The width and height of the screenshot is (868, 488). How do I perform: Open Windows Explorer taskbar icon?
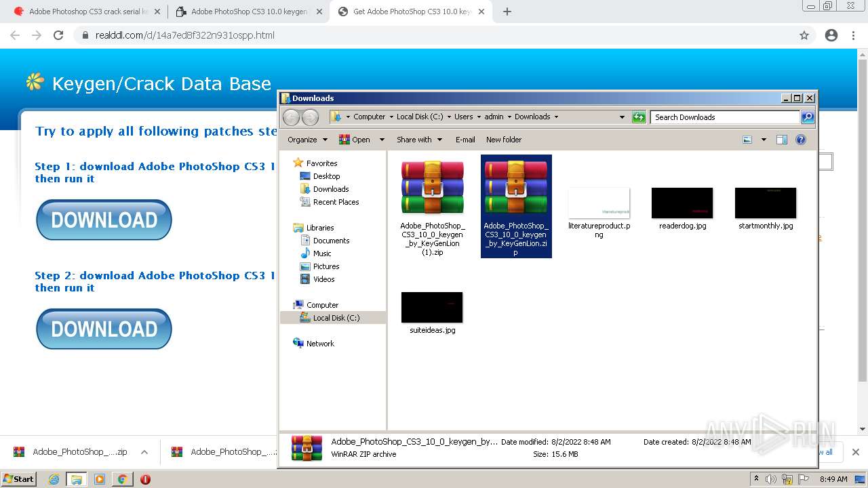(x=77, y=479)
